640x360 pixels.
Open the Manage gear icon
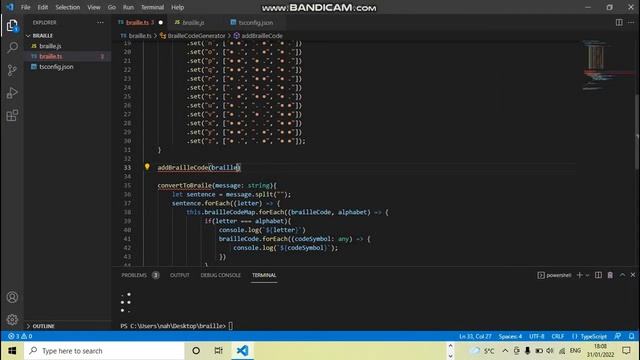point(12,319)
